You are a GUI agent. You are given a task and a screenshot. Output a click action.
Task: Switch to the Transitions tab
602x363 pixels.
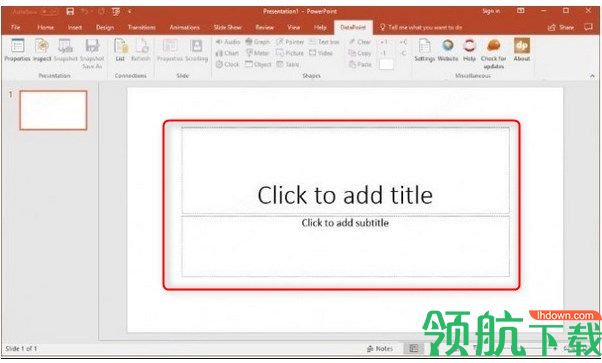click(142, 27)
